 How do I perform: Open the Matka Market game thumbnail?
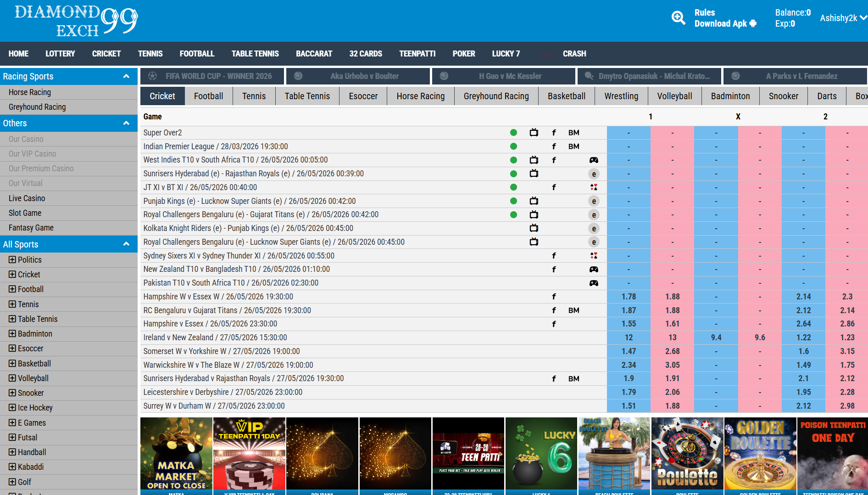pyautogui.click(x=176, y=454)
